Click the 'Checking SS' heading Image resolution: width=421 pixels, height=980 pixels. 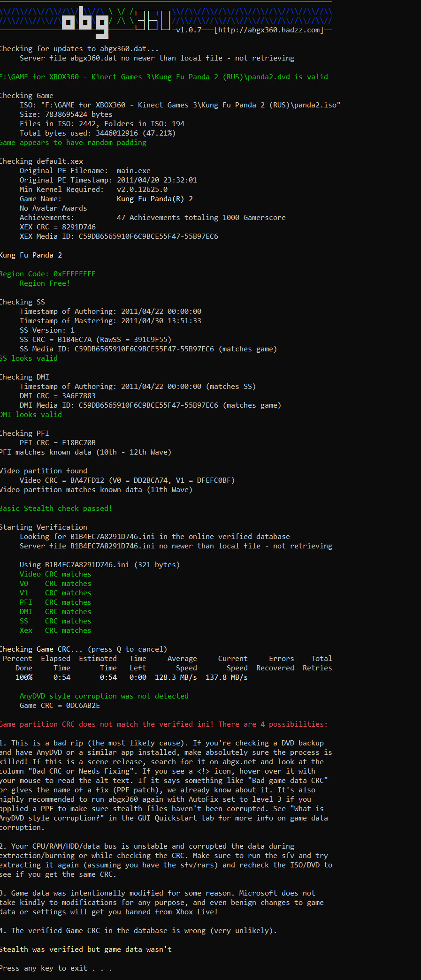coord(23,302)
